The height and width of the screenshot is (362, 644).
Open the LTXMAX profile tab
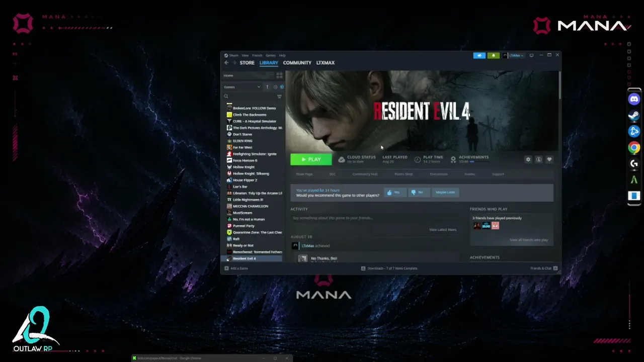(x=326, y=63)
